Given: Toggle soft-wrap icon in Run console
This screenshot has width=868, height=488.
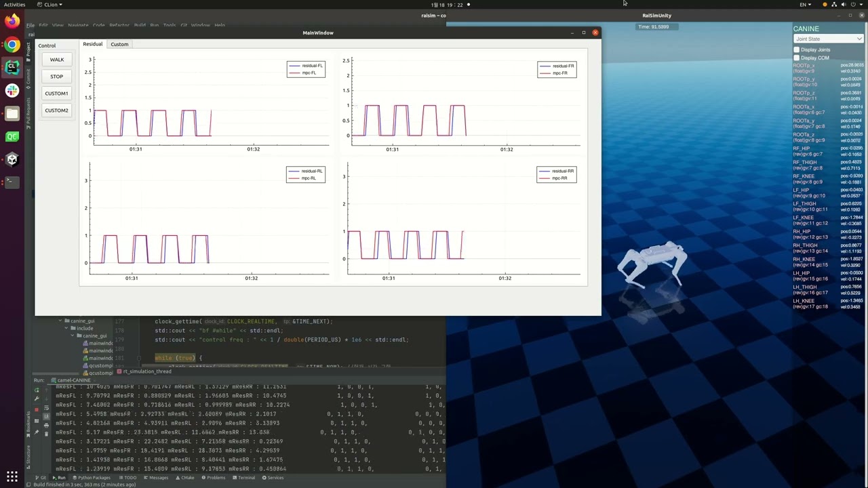Looking at the screenshot, I should pyautogui.click(x=46, y=408).
